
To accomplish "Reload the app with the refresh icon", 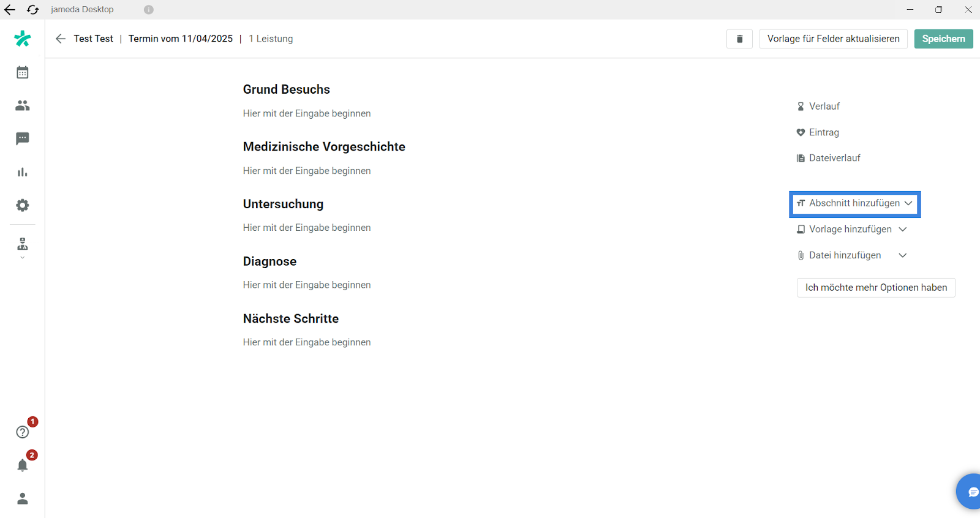I will click(33, 10).
